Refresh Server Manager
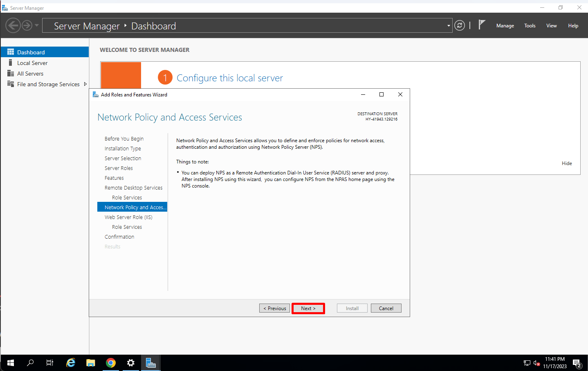The width and height of the screenshot is (588, 371). (x=459, y=25)
